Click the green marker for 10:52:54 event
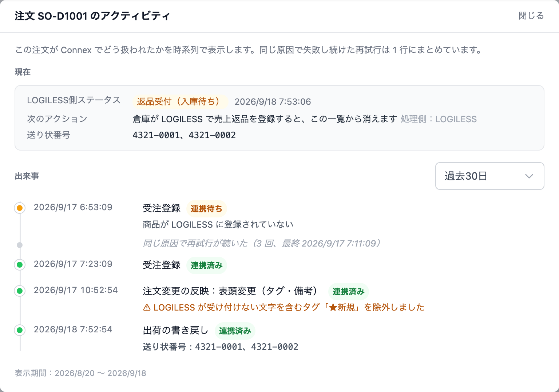 pos(20,291)
